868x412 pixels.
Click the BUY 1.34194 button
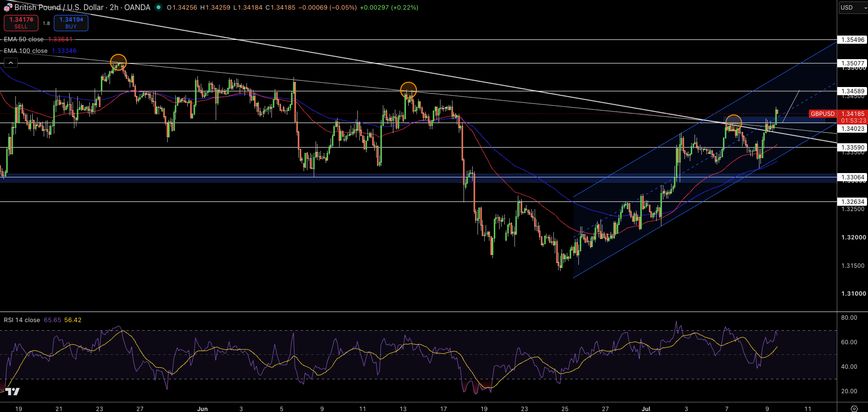[x=71, y=23]
